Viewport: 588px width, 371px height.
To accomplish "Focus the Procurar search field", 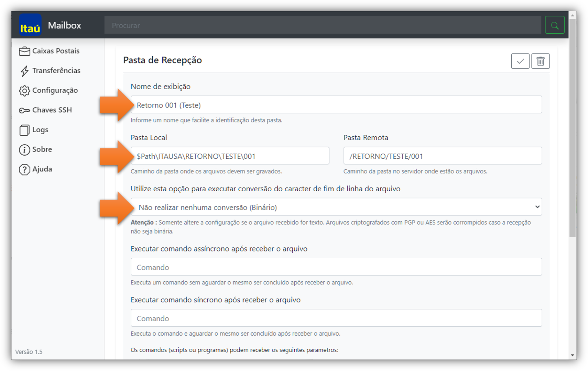I will 323,25.
